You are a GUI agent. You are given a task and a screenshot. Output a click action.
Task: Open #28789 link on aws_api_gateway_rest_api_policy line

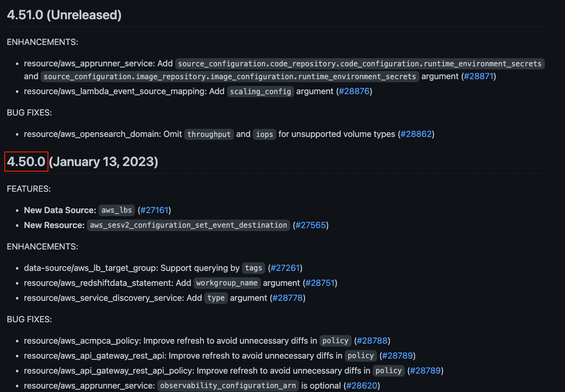click(425, 371)
